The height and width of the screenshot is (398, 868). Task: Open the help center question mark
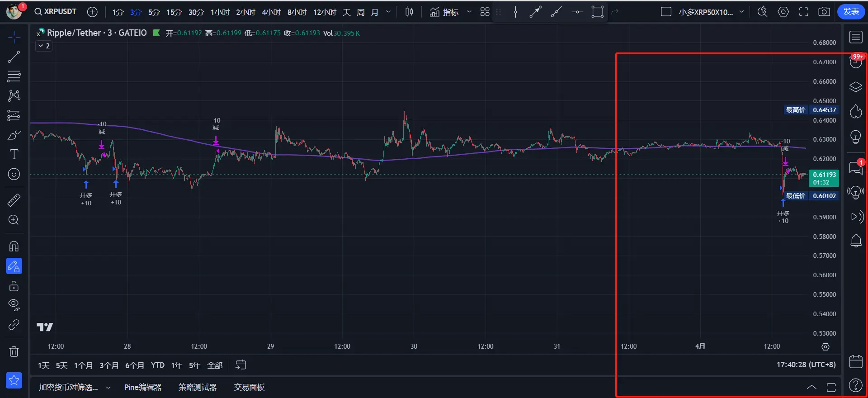[856, 385]
